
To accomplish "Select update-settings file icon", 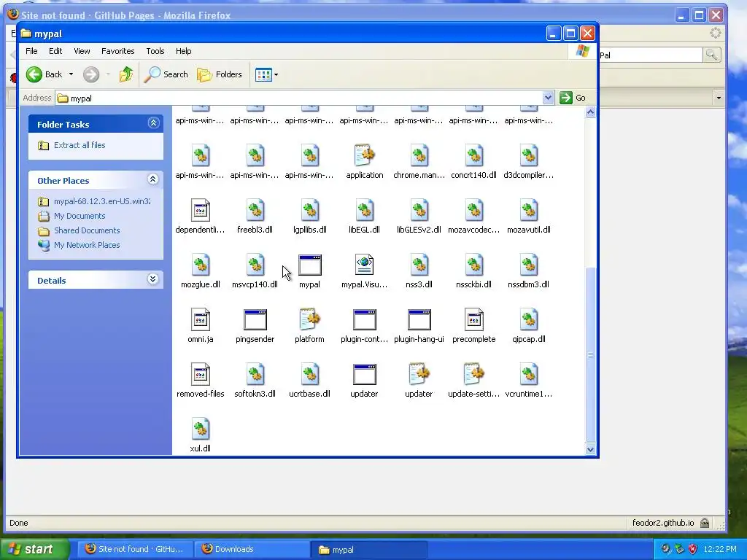I will coord(473,374).
